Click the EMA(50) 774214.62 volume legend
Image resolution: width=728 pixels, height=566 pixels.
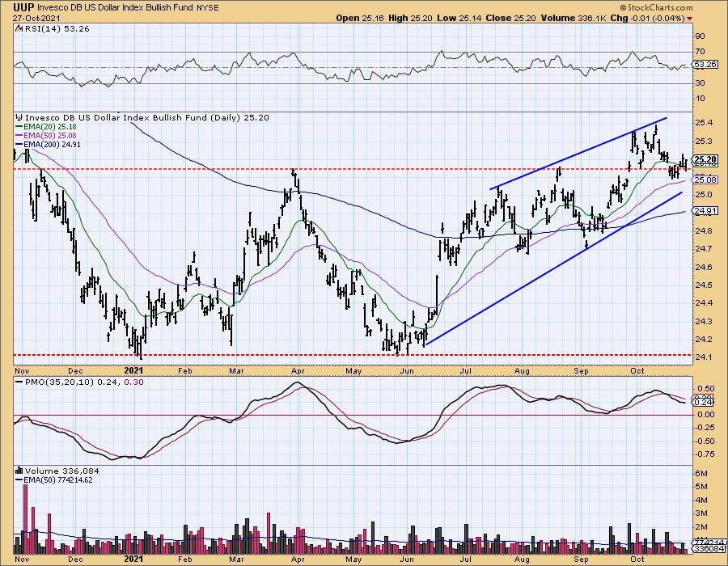[x=54, y=479]
